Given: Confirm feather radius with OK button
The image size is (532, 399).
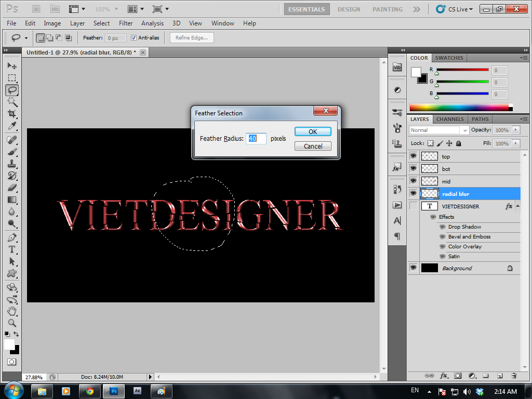Looking at the screenshot, I should click(x=313, y=132).
